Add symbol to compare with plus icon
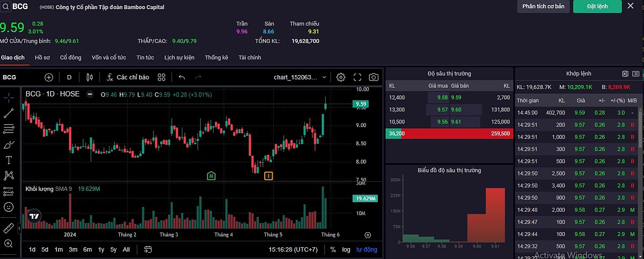Viewport: 644px width, 259px height. (49, 77)
